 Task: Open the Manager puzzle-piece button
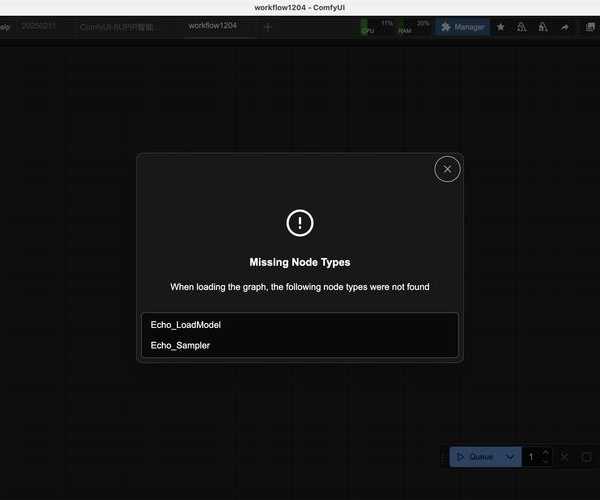click(x=462, y=27)
